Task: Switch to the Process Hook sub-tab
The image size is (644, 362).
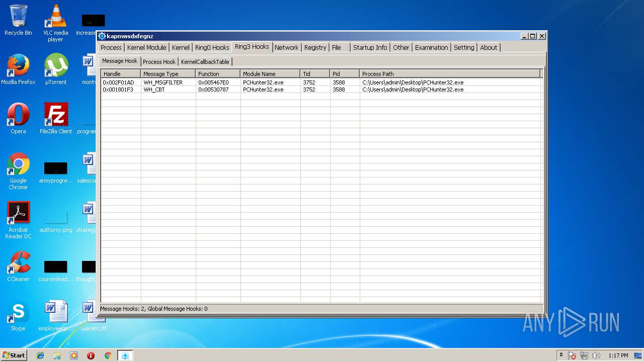Action: (x=159, y=62)
